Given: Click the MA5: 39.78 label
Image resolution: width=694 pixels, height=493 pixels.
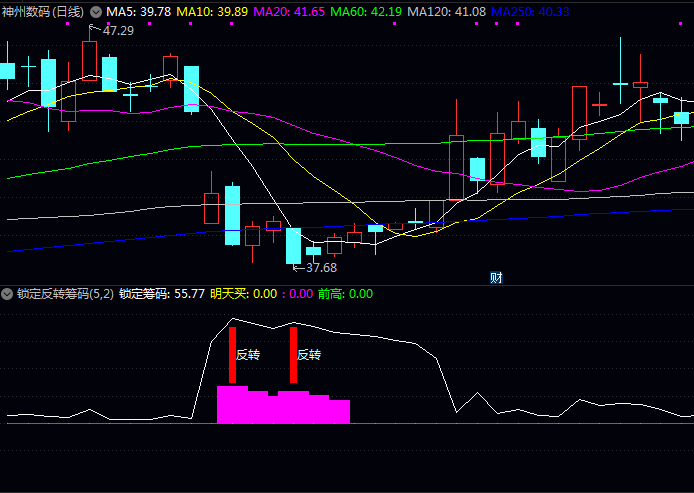Looking at the screenshot, I should 139,12.
